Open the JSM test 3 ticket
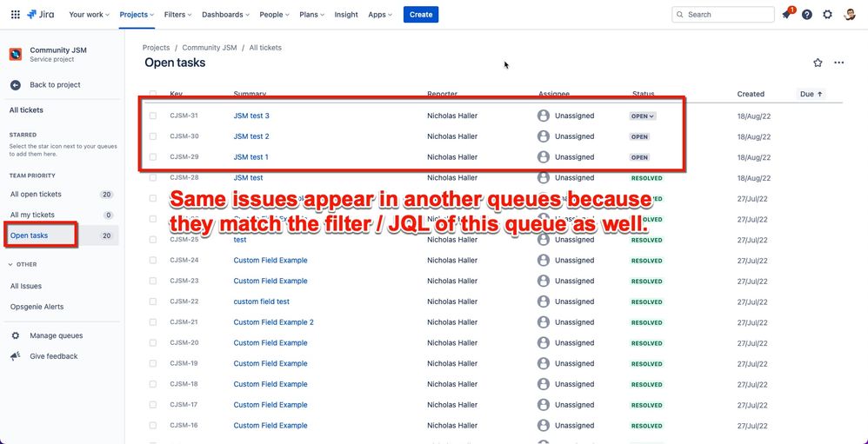Screen dimensions: 868x444 coord(251,116)
